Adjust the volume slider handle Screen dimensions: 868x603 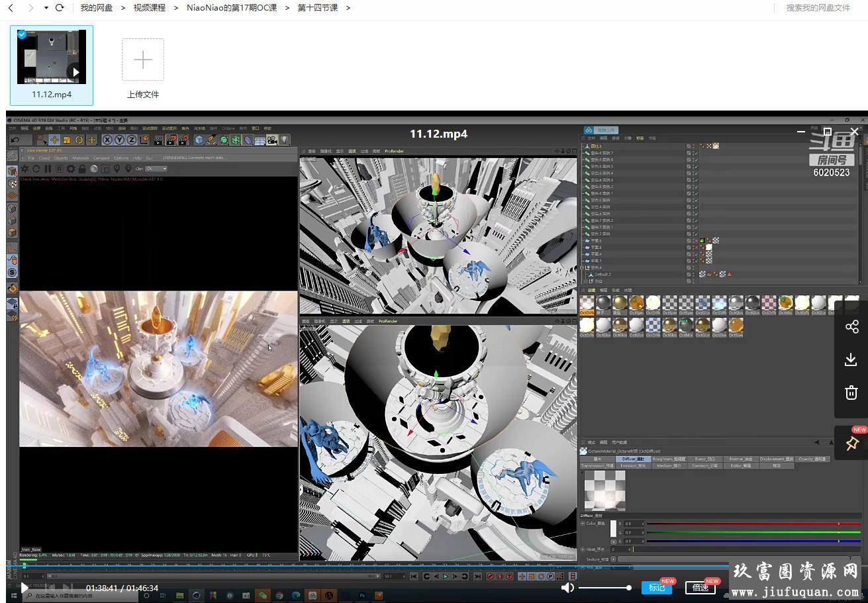pos(629,587)
